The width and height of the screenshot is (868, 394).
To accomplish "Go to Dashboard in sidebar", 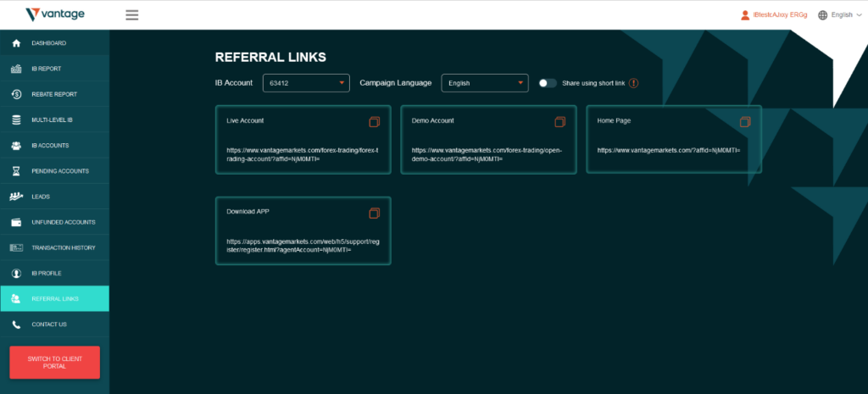I will pos(48,43).
